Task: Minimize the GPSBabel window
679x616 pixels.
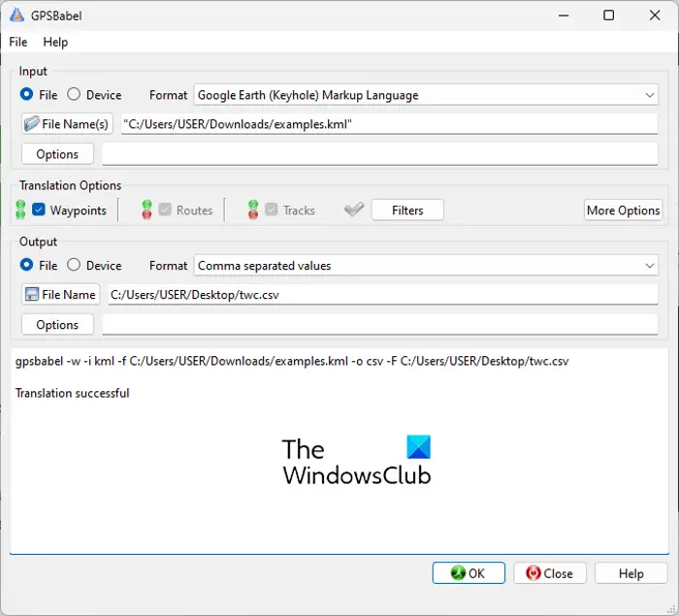Action: [564, 16]
